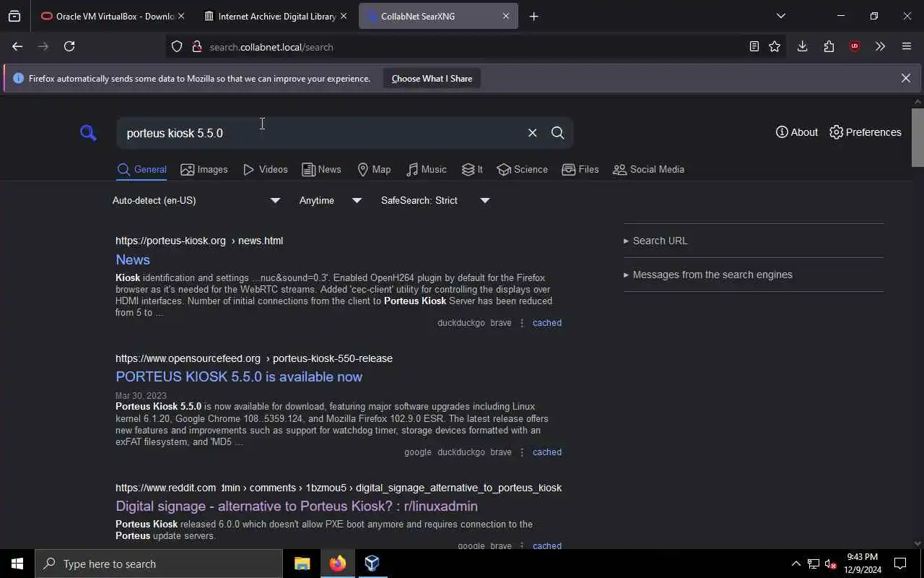Select the It category
This screenshot has height=578, width=924.
[472, 169]
